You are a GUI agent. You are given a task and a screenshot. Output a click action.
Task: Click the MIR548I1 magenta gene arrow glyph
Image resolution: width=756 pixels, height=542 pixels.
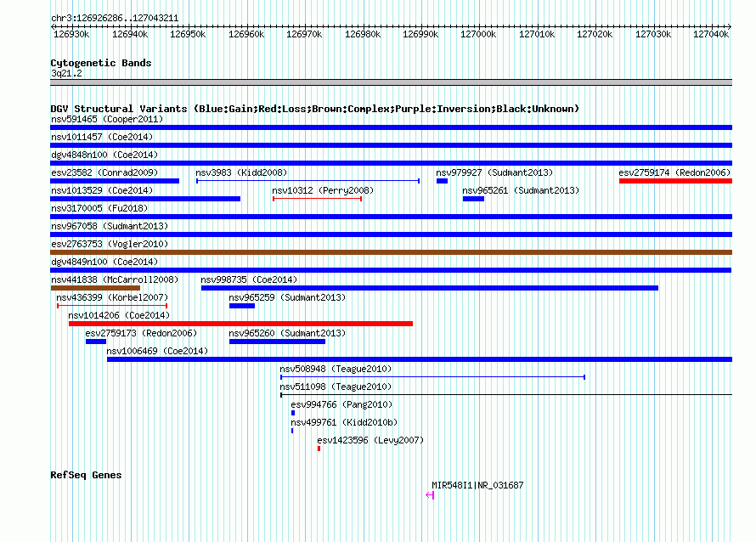(430, 495)
